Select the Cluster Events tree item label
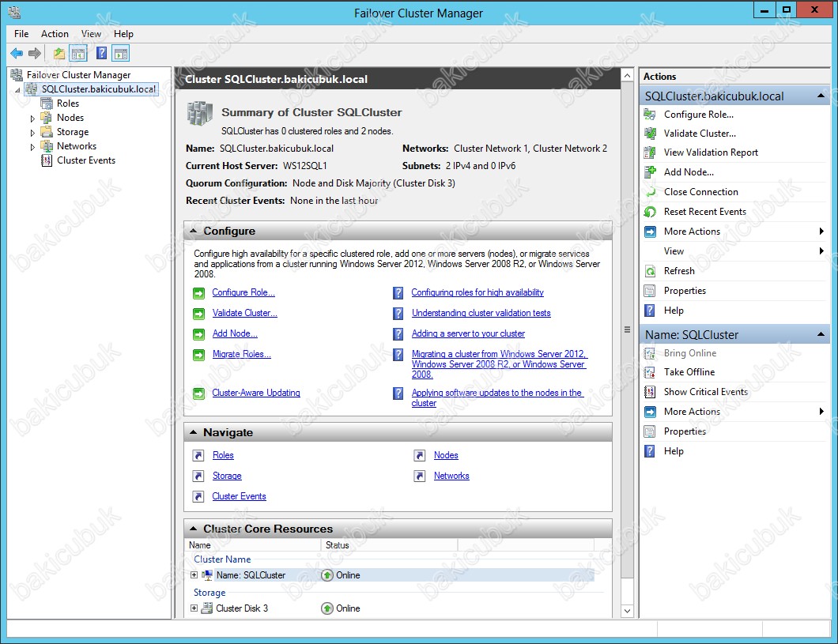The width and height of the screenshot is (838, 644). click(x=86, y=160)
